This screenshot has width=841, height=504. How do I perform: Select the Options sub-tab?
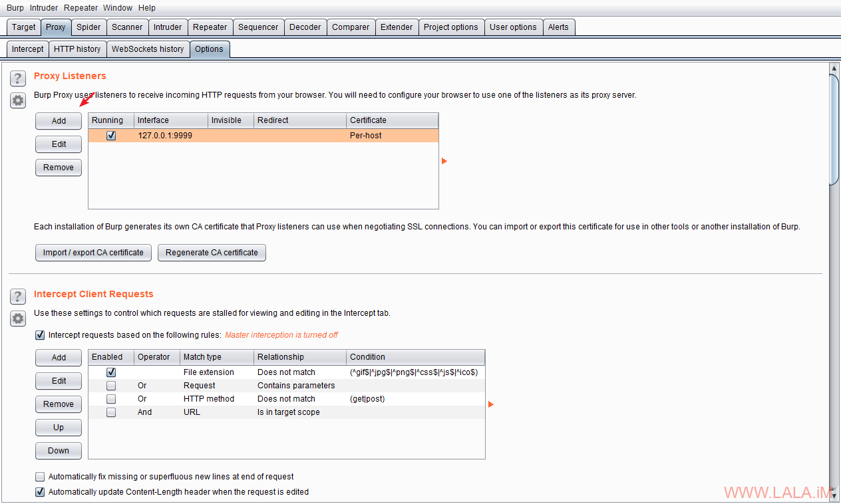(209, 49)
